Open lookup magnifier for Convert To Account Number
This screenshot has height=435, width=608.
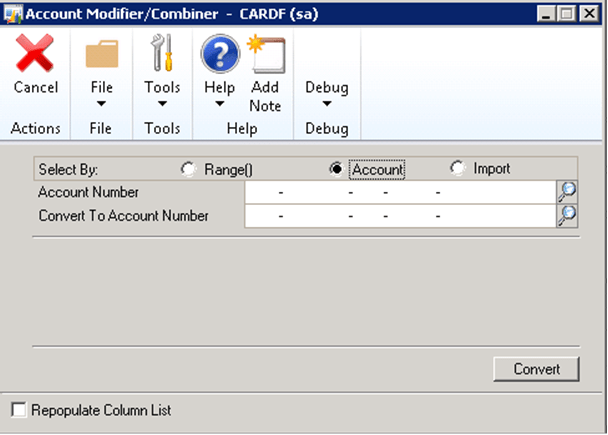click(x=567, y=215)
